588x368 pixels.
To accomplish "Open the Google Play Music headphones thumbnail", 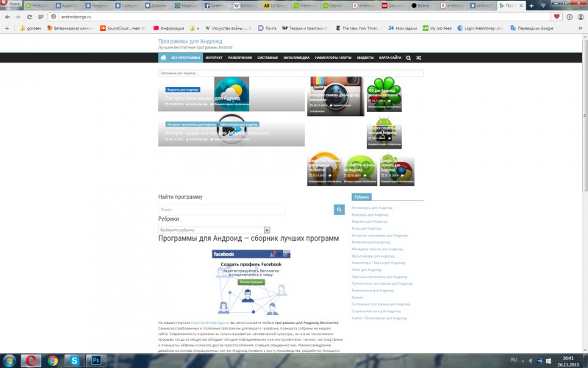I will tap(324, 169).
